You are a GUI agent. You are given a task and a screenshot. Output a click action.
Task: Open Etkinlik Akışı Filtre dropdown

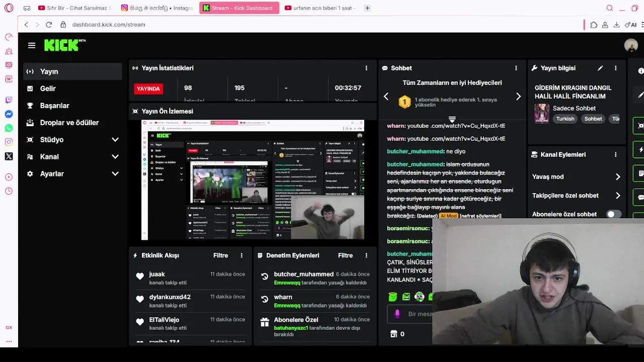click(x=220, y=255)
